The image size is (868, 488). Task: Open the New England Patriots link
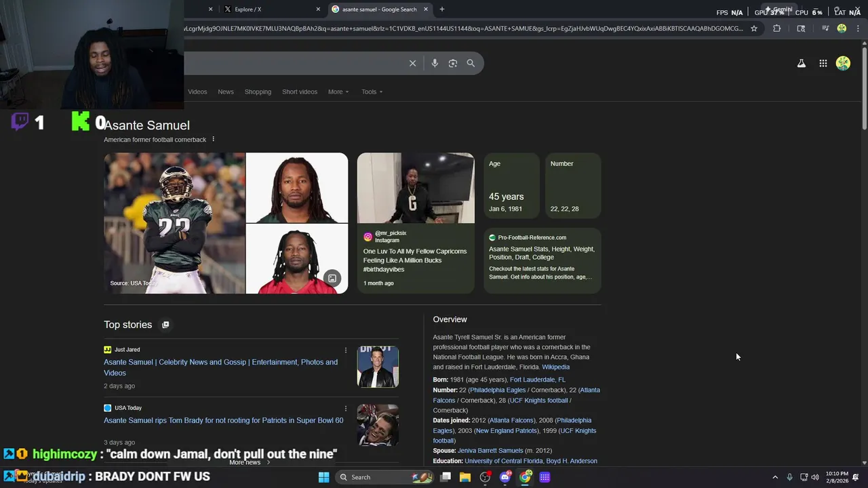pyautogui.click(x=507, y=430)
